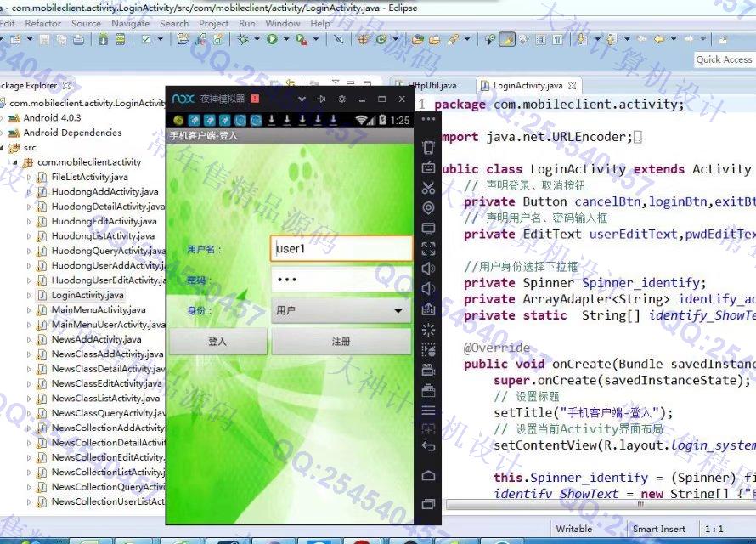Open the Project menu

(213, 23)
